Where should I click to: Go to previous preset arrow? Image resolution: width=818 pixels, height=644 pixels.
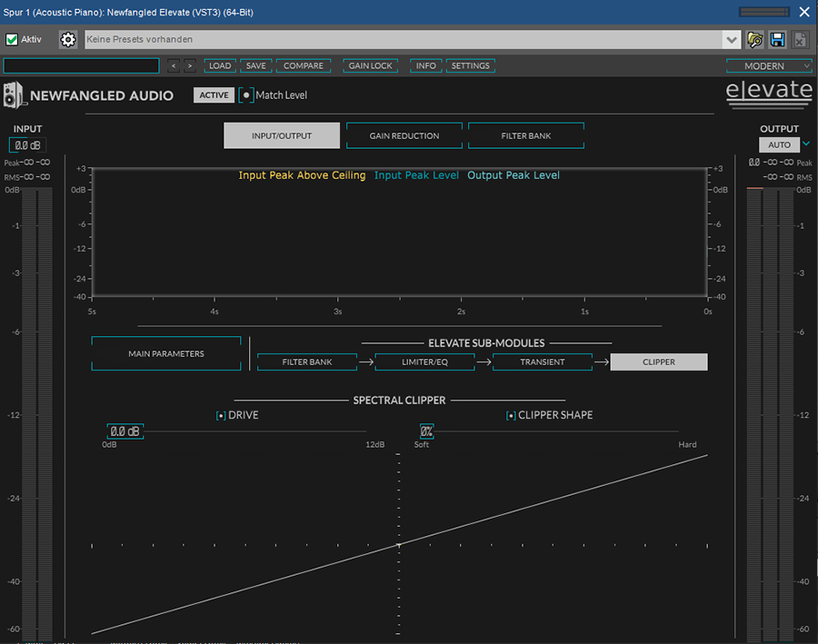tap(174, 65)
